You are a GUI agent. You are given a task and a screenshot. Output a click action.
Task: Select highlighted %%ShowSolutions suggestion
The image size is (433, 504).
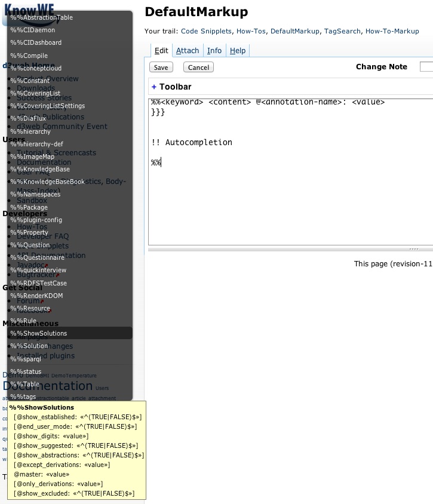(70, 333)
